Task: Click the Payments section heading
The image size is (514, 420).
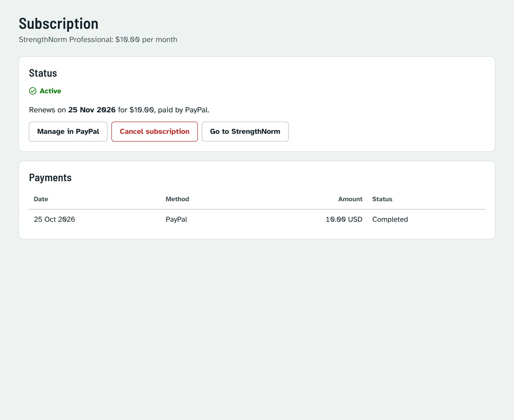Action: 50,178
